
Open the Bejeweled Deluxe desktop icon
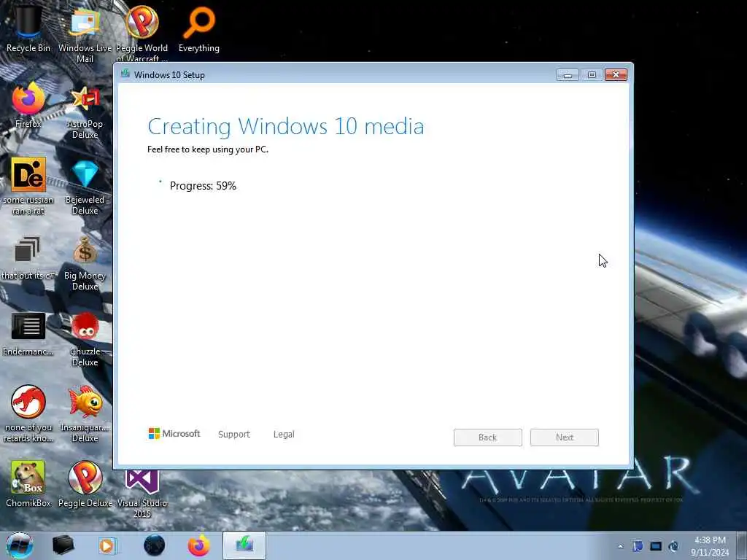pyautogui.click(x=85, y=186)
